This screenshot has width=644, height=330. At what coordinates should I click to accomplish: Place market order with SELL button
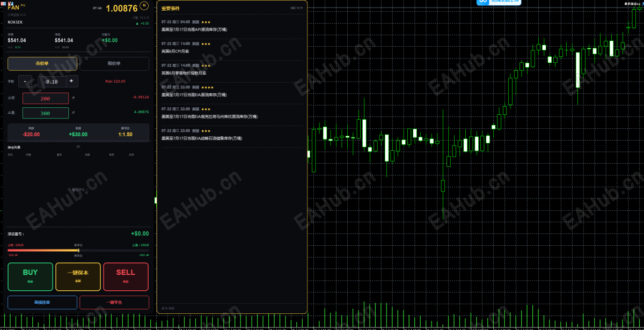126,276
